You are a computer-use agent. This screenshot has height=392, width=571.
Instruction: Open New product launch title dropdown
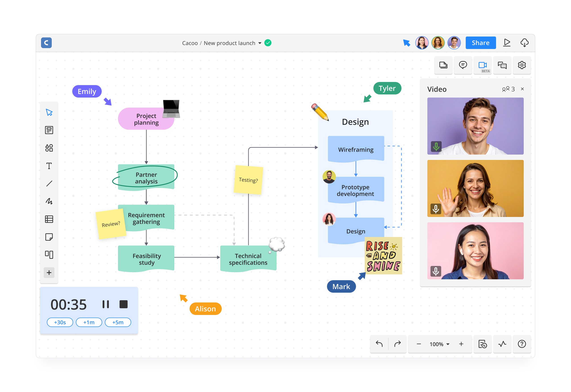coord(260,43)
